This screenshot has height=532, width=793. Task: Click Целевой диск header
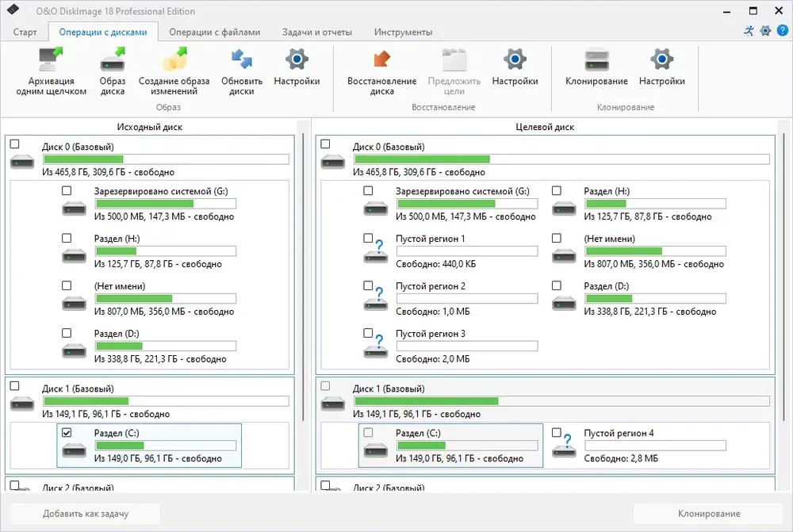pyautogui.click(x=546, y=127)
